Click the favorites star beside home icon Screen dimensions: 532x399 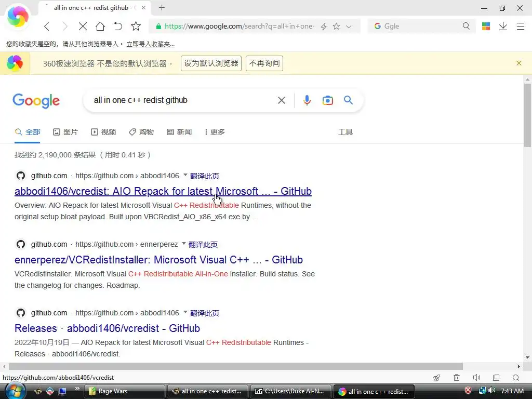[136, 26]
